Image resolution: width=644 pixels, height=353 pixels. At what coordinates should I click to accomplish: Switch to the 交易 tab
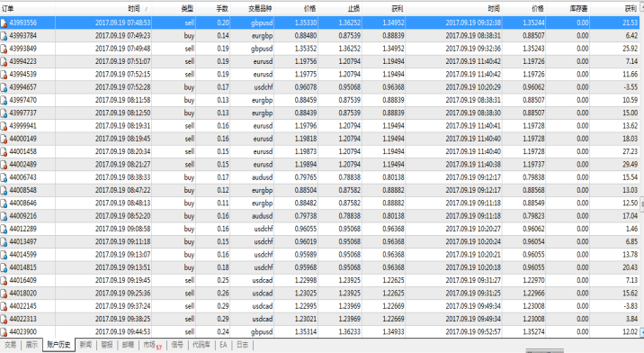[x=10, y=345]
